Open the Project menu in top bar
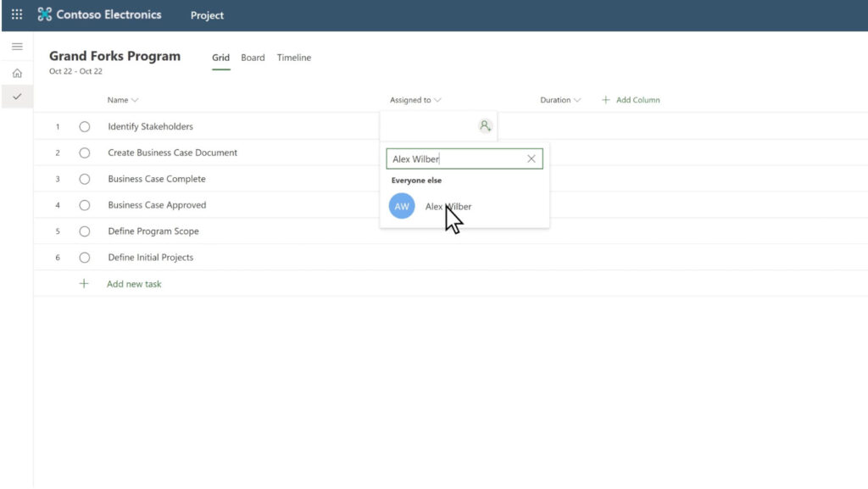The width and height of the screenshot is (868, 489). pos(206,14)
